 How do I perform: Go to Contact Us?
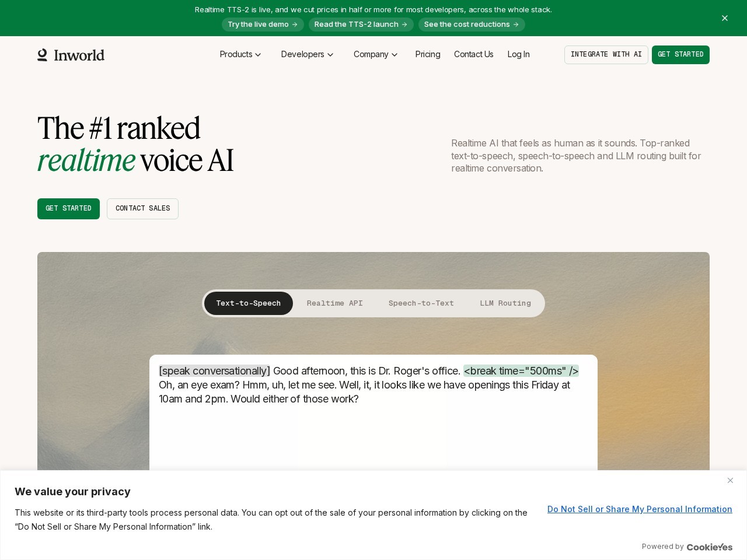[x=473, y=54]
